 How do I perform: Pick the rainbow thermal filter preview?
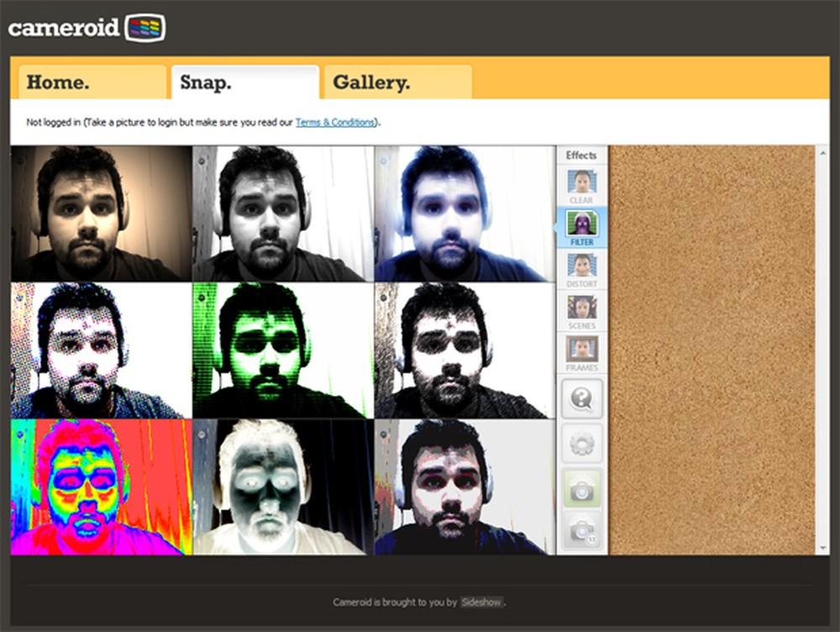pyautogui.click(x=99, y=487)
